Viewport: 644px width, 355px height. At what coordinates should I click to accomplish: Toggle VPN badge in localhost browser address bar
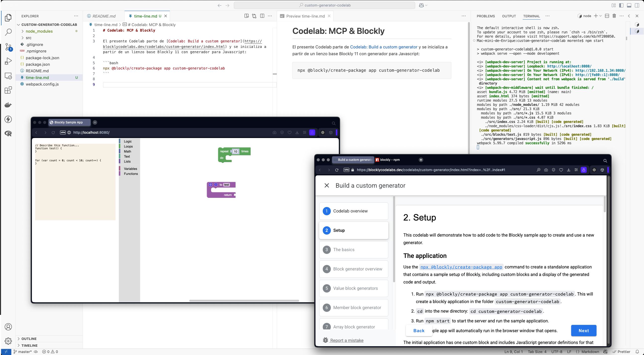point(63,132)
